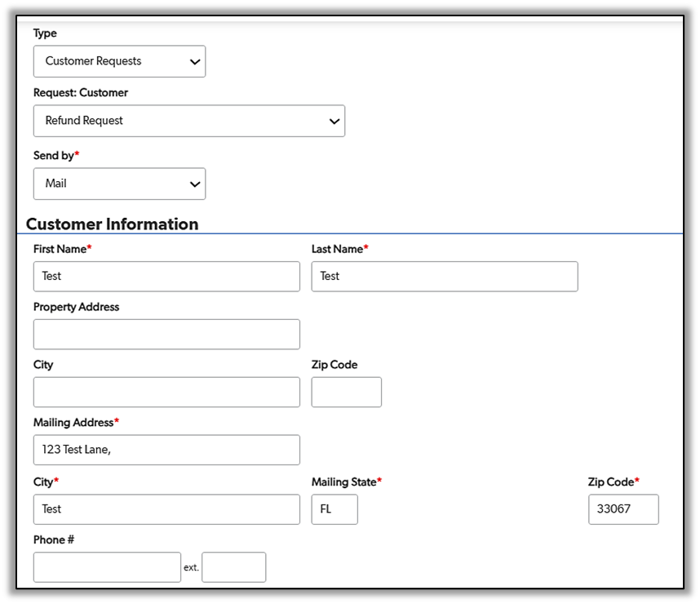Open the Send by dropdown set to Mail
The width and height of the screenshot is (700, 604).
coord(119,184)
